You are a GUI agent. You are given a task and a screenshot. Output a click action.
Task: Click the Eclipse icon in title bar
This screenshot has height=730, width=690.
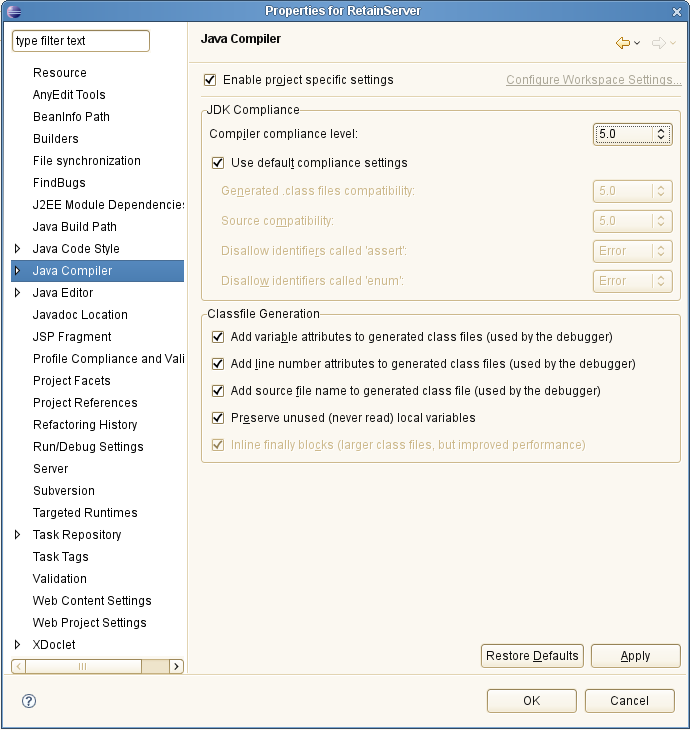pyautogui.click(x=14, y=11)
